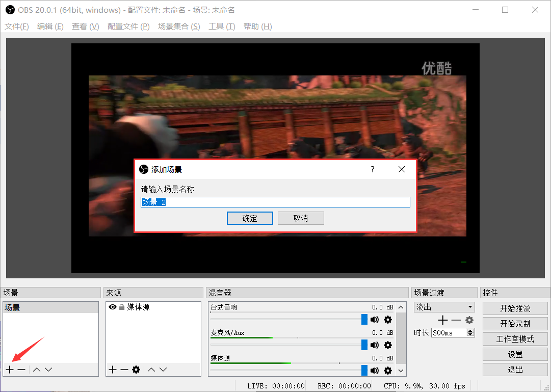Open source properties gear icon
The image size is (551, 392).
(136, 370)
